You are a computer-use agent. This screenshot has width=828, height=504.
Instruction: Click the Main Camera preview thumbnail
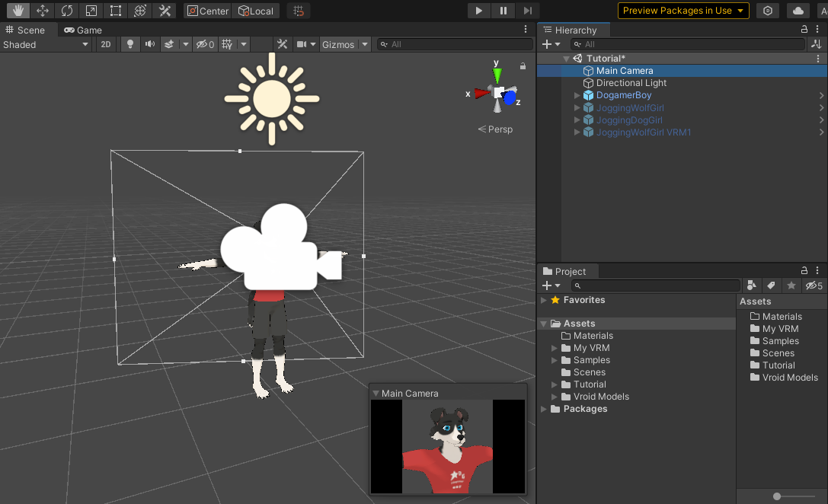pyautogui.click(x=448, y=446)
